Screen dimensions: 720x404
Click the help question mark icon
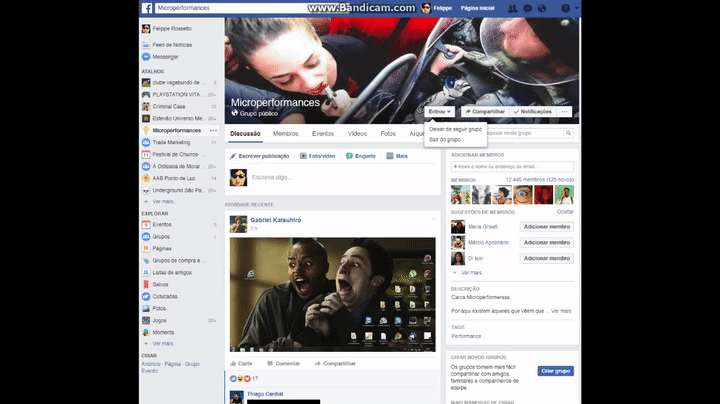(x=565, y=8)
